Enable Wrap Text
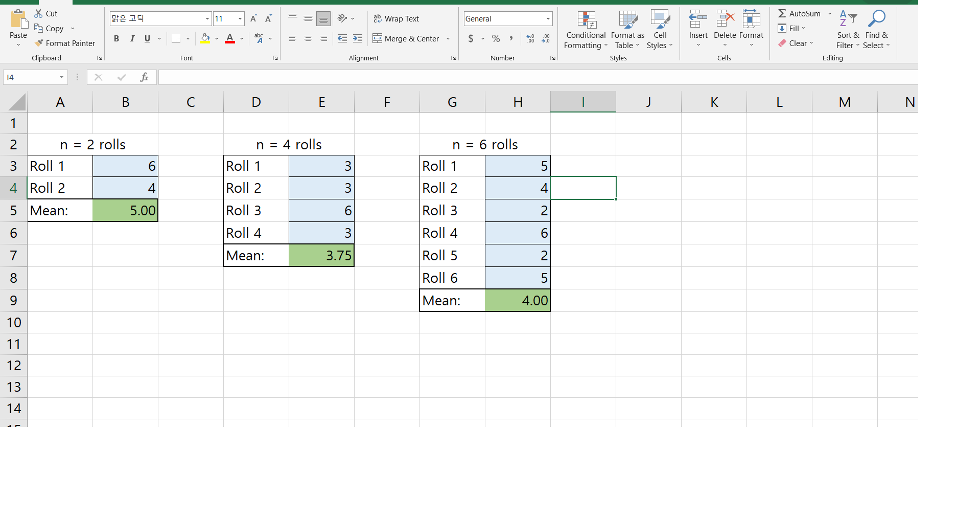This screenshot has height=517, width=980. pyautogui.click(x=396, y=18)
